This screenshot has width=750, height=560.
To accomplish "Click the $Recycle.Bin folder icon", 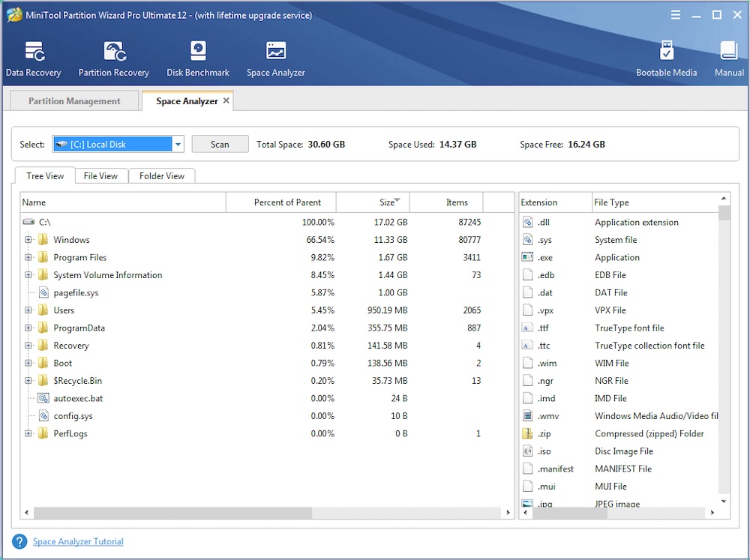I will [x=43, y=381].
